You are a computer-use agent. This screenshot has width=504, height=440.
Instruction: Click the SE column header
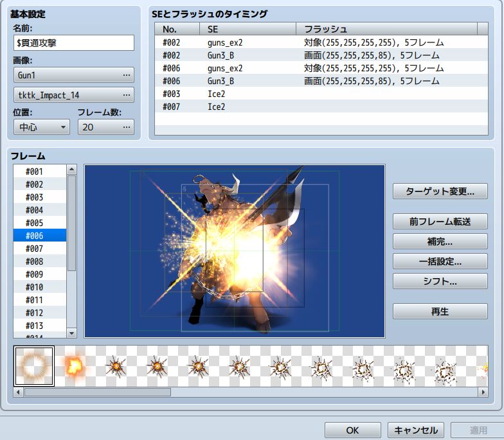pos(248,29)
